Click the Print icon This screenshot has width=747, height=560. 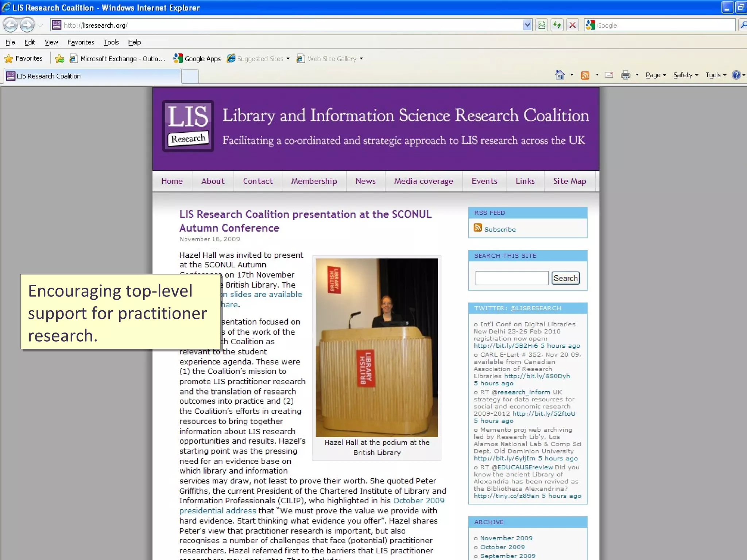626,75
